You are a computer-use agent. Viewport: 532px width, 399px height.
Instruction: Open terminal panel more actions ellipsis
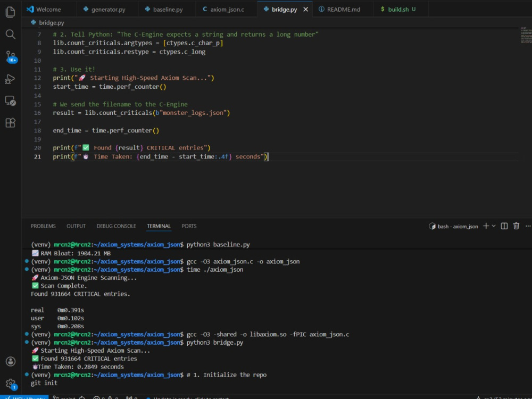click(x=528, y=226)
